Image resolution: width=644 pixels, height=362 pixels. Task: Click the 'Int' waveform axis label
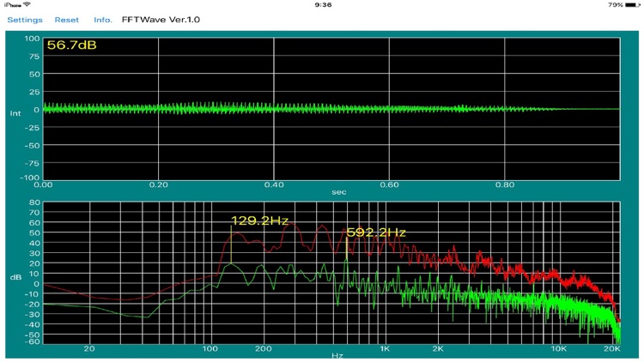(15, 113)
